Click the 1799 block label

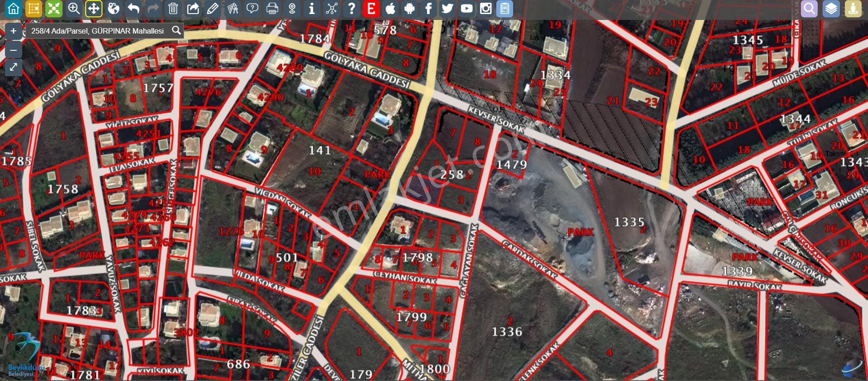coord(411,317)
